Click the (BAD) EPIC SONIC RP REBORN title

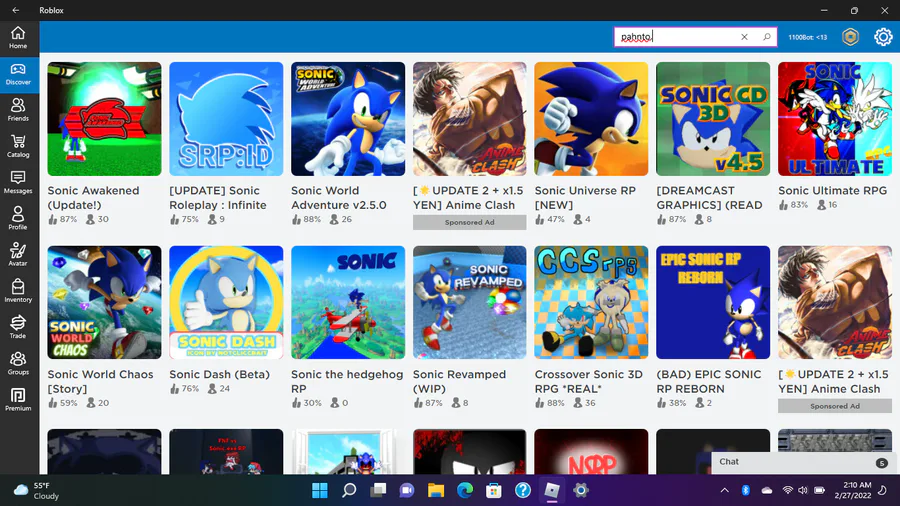tap(708, 382)
